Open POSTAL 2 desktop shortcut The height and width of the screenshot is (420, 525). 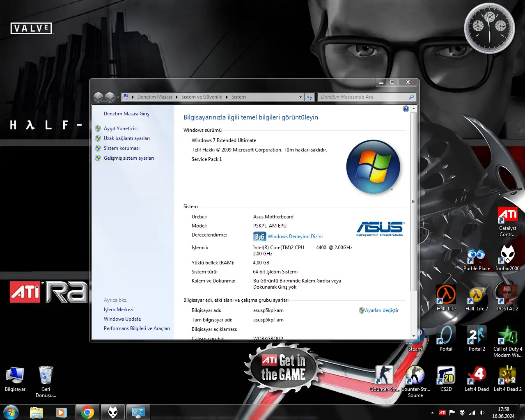507,298
